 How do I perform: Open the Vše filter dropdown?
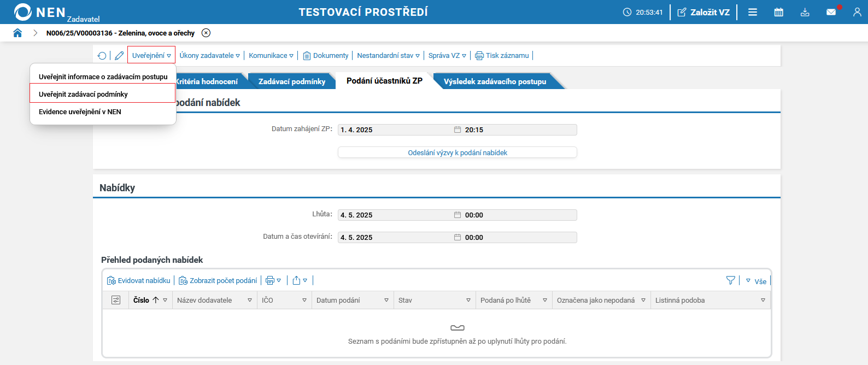[756, 281]
